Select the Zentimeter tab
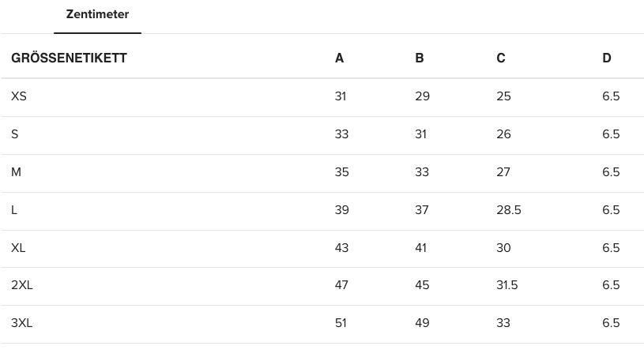The width and height of the screenshot is (644, 361). [97, 15]
